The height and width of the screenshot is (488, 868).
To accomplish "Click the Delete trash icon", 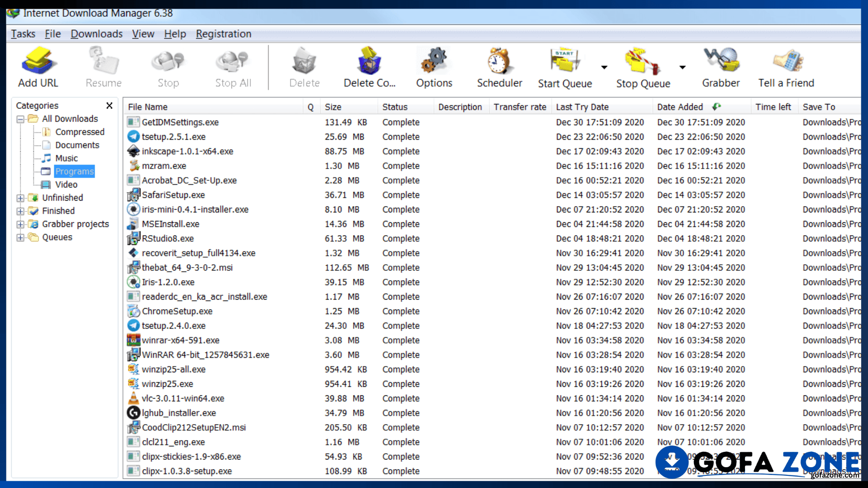I will 304,61.
